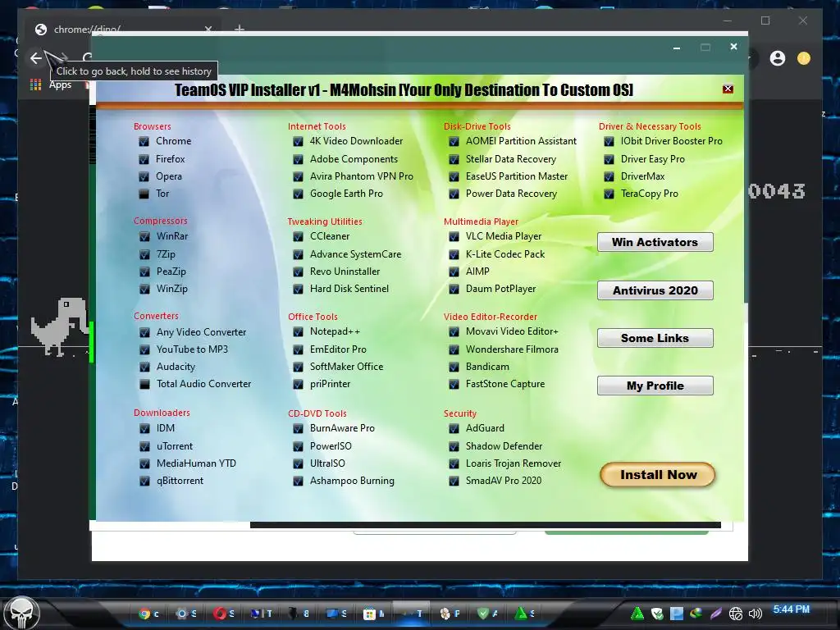Toggle the CCleaner checkbox
The width and height of the screenshot is (840, 630).
298,236
